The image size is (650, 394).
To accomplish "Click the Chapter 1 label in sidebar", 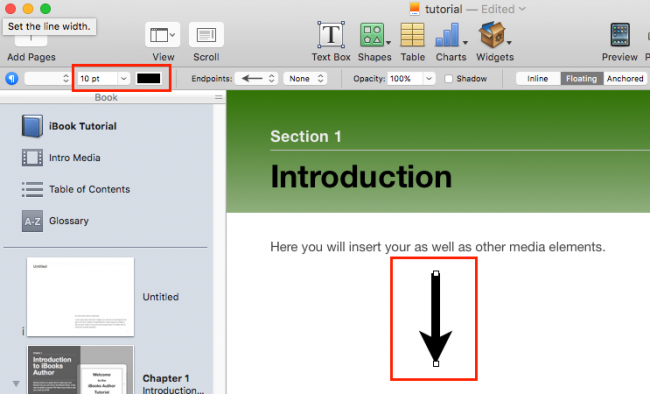I will pyautogui.click(x=166, y=378).
